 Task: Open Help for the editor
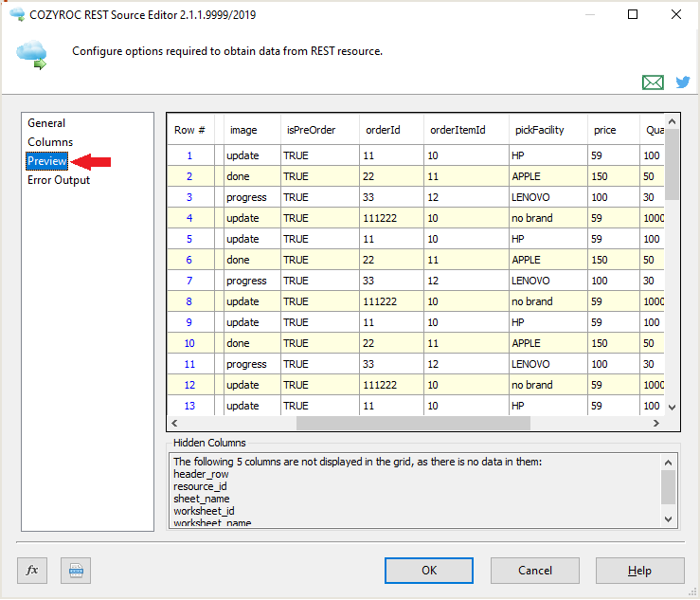(639, 570)
